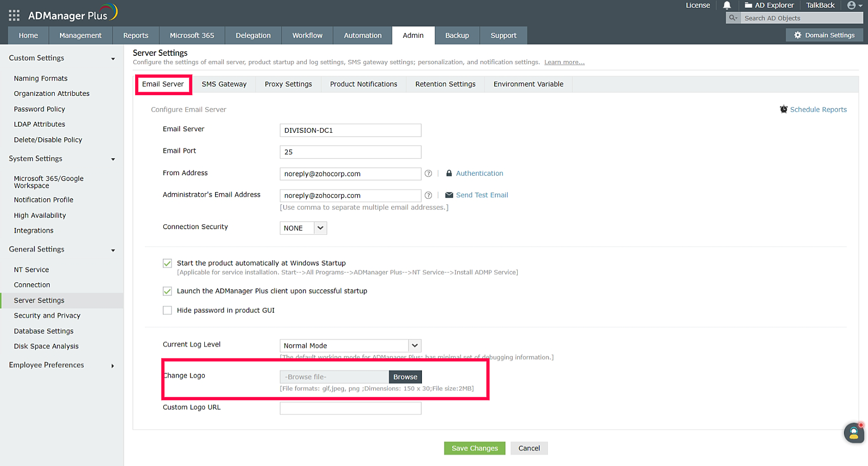
Task: Switch to the SMS Gateway tab
Action: (224, 84)
